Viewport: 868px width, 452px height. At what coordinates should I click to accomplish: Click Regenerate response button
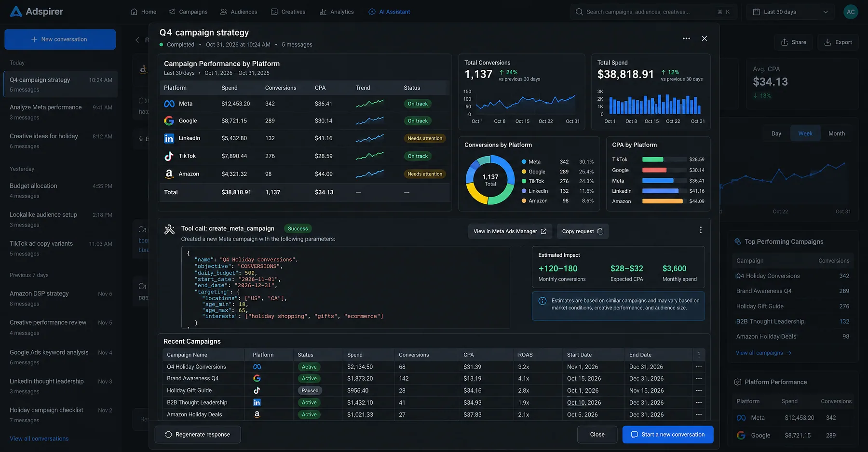198,435
